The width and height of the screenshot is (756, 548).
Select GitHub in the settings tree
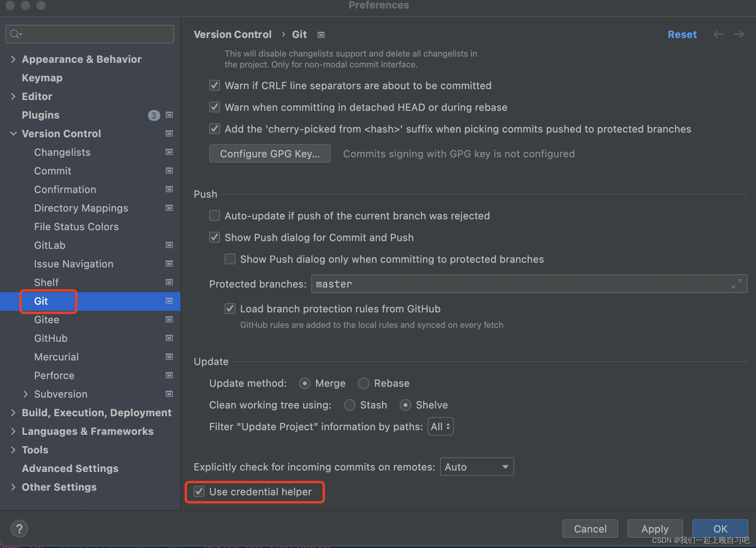pyautogui.click(x=50, y=338)
